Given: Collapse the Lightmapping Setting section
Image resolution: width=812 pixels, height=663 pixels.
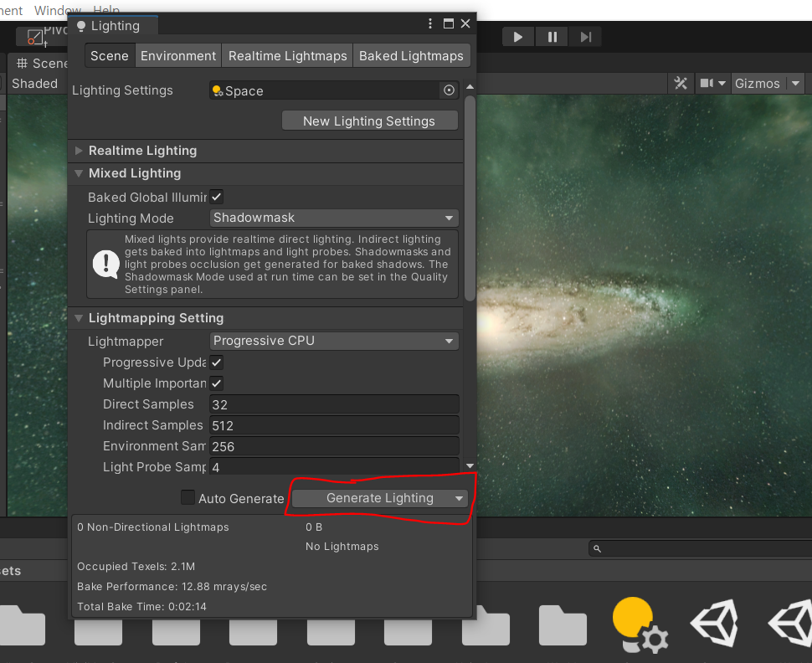Looking at the screenshot, I should click(x=79, y=318).
